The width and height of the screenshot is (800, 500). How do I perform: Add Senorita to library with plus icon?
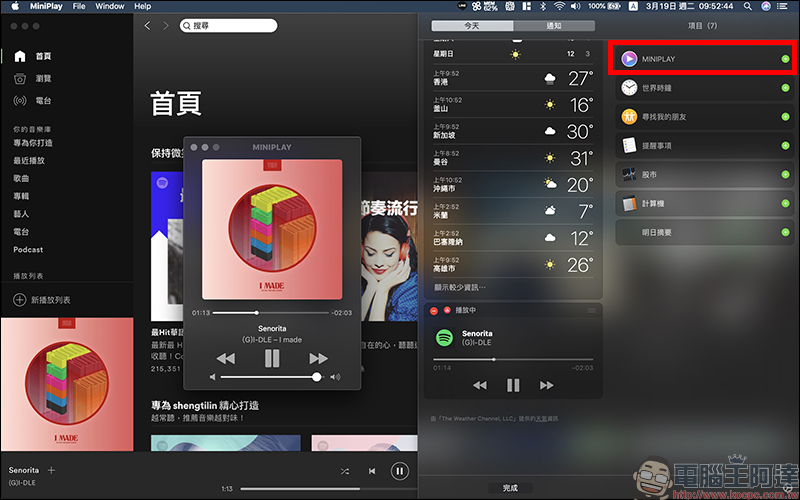click(x=51, y=470)
